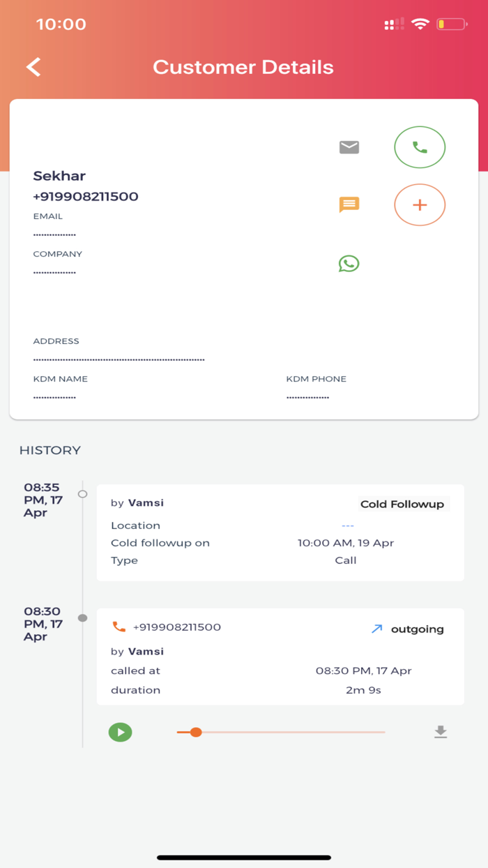Click the outgoing arrow icon in call entry
The height and width of the screenshot is (868, 488).
pyautogui.click(x=376, y=628)
